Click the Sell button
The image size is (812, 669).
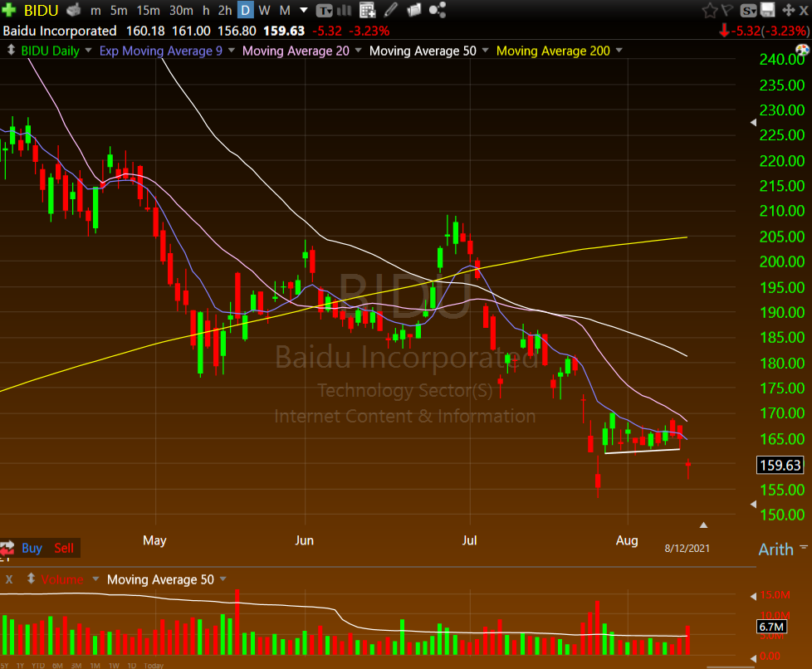tap(64, 548)
